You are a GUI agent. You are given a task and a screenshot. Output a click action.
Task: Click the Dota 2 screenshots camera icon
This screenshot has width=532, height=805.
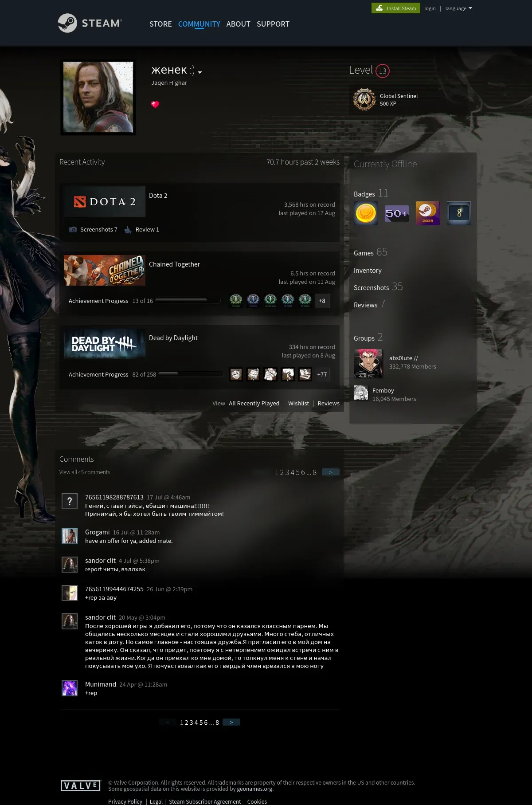tap(73, 229)
